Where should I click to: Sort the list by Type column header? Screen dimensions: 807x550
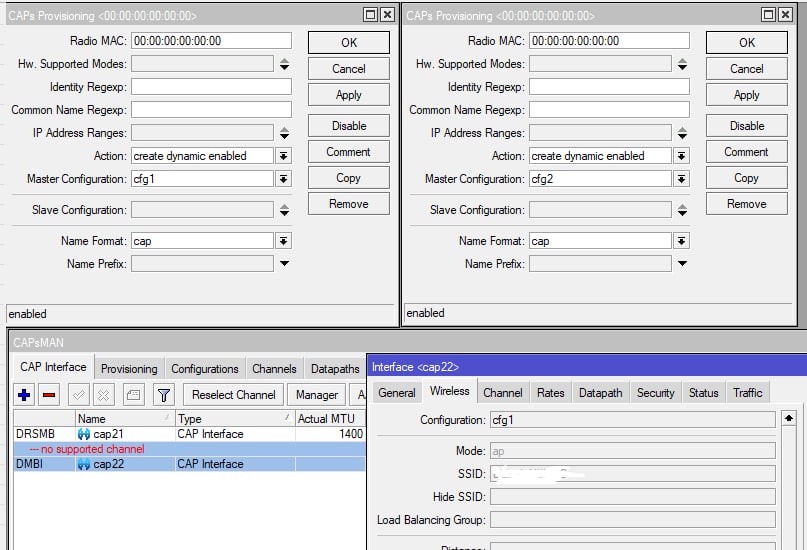(x=235, y=419)
